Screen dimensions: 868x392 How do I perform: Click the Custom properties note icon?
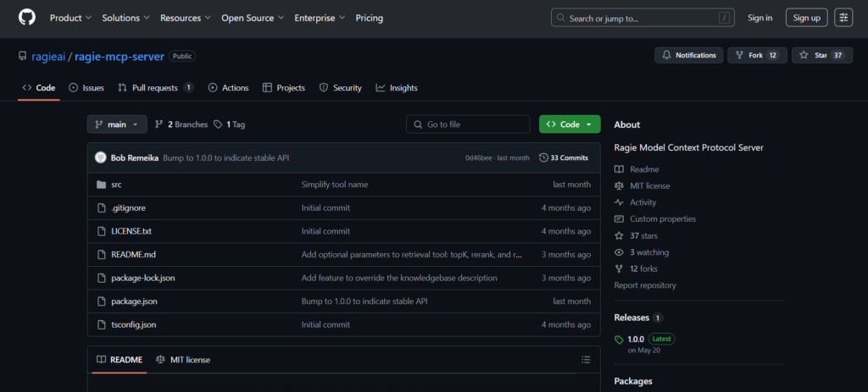click(x=619, y=219)
